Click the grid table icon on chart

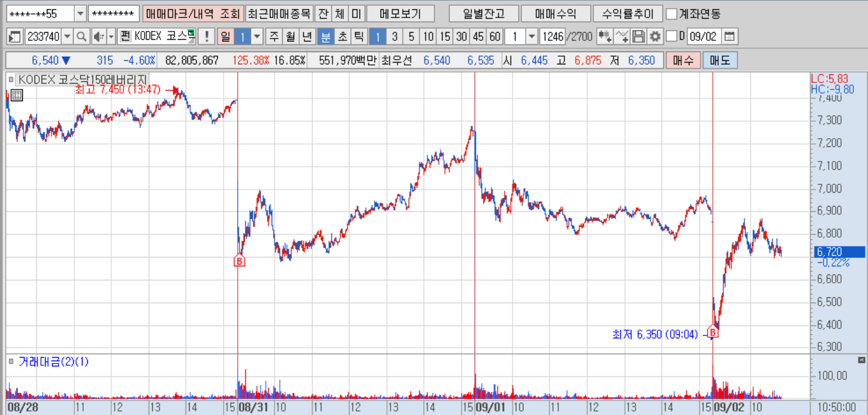coord(16,95)
